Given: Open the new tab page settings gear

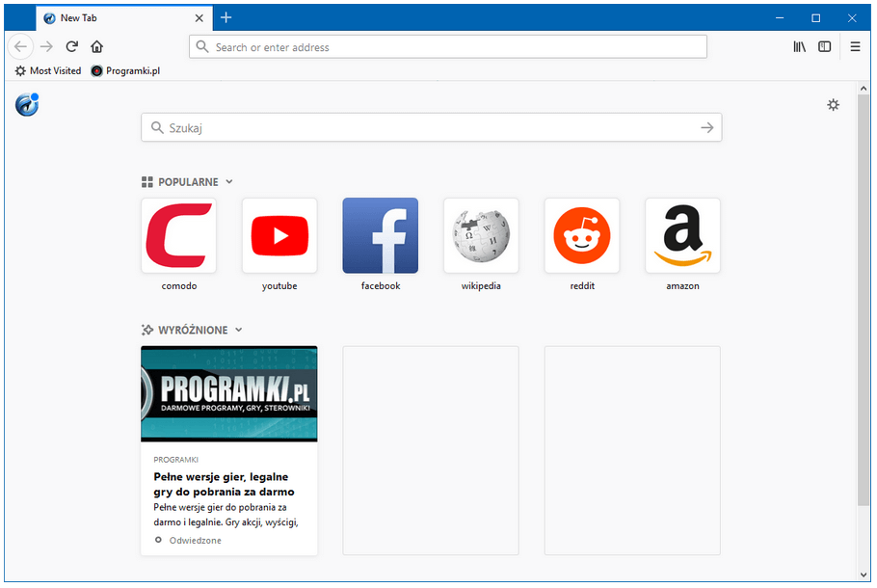Looking at the screenshot, I should pos(834,105).
